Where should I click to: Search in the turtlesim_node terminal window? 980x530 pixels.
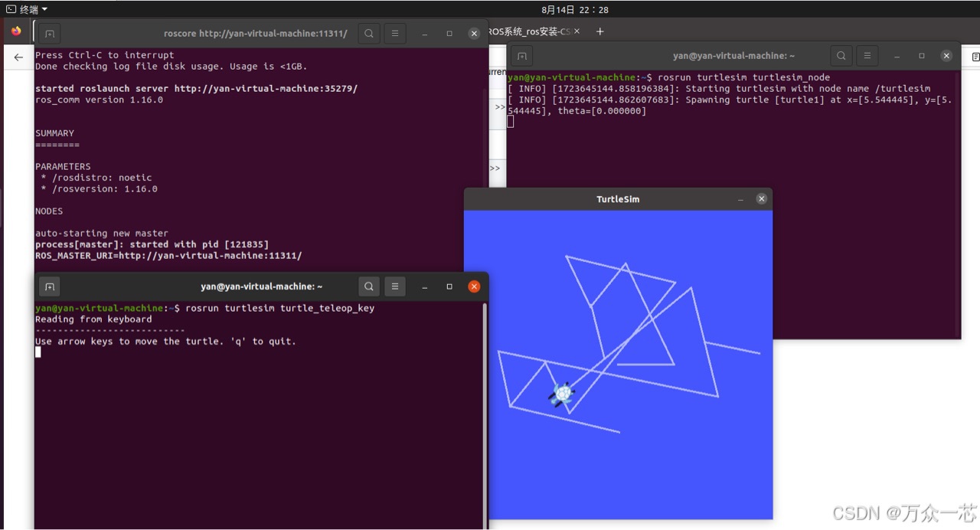(x=841, y=56)
